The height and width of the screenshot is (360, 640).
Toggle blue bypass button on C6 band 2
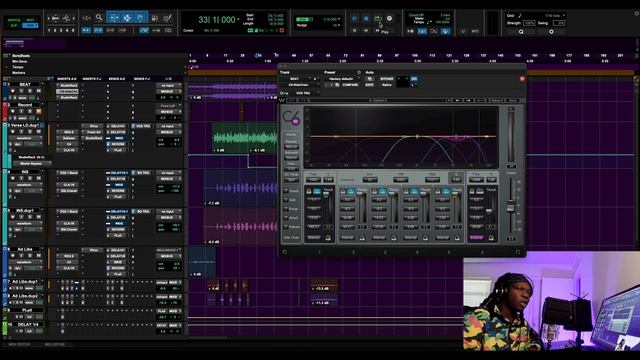point(350,191)
